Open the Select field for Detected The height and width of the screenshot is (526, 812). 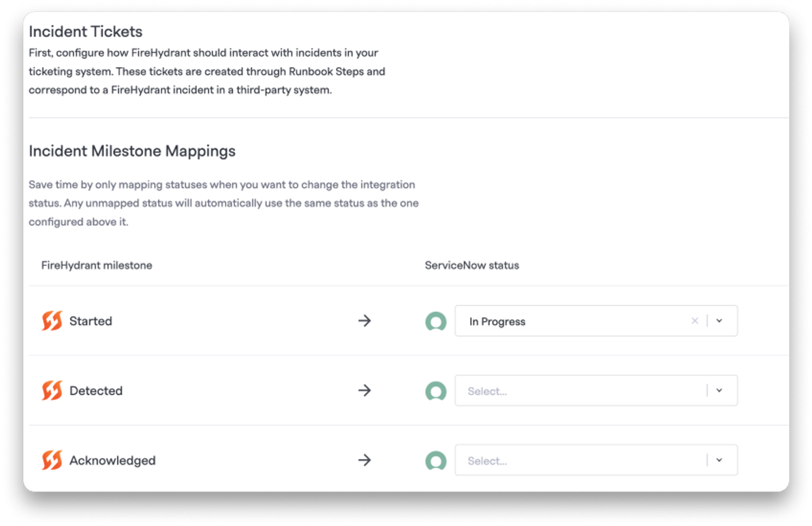596,390
